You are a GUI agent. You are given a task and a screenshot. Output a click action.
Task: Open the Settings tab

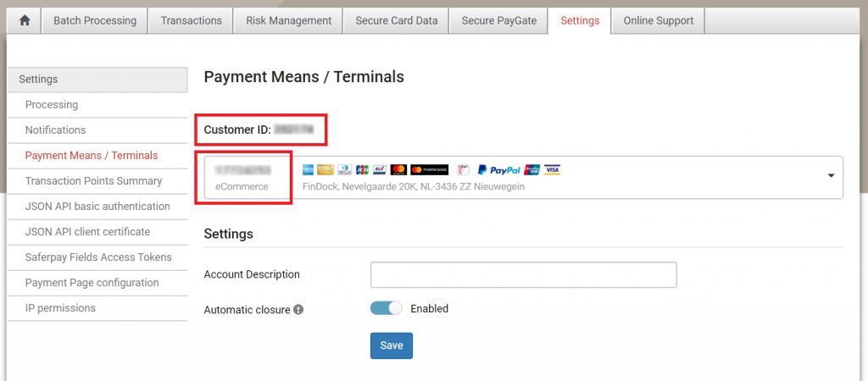click(x=580, y=21)
